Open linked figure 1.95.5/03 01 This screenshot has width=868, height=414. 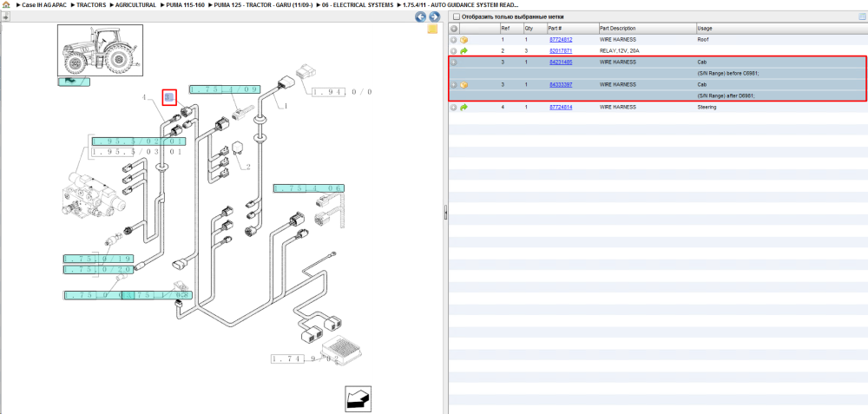(137, 152)
